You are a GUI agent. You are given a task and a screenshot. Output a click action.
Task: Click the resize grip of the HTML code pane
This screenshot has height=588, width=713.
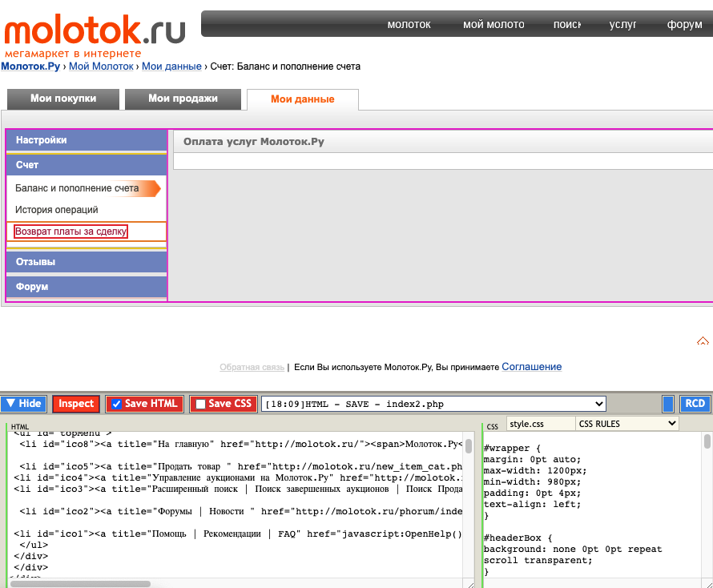click(x=469, y=584)
